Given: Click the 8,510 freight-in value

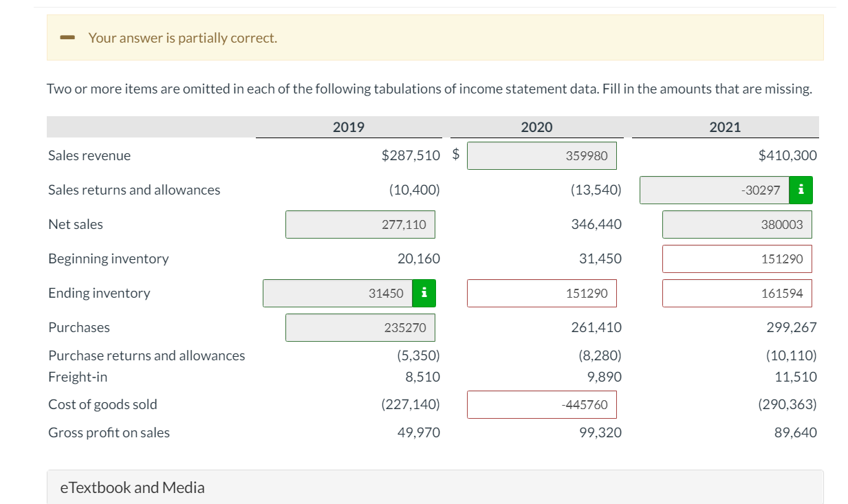Looking at the screenshot, I should click(x=423, y=377).
